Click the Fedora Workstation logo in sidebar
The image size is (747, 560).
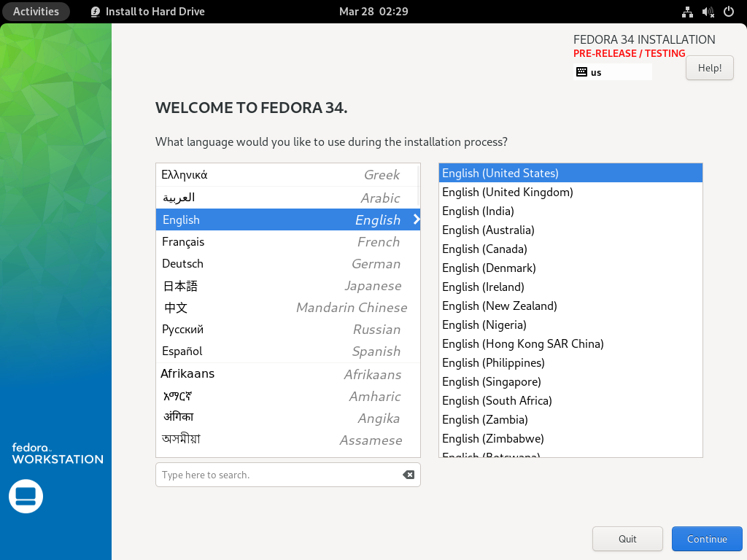[x=55, y=454]
